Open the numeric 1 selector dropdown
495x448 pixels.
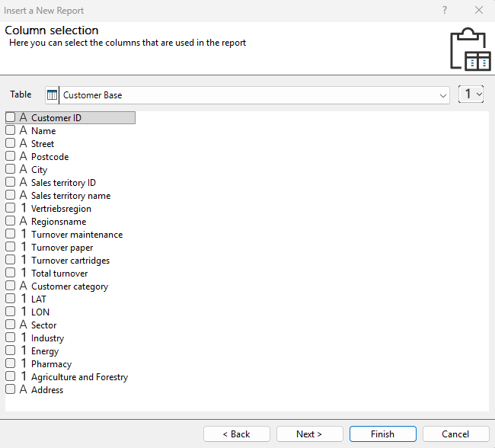point(471,94)
